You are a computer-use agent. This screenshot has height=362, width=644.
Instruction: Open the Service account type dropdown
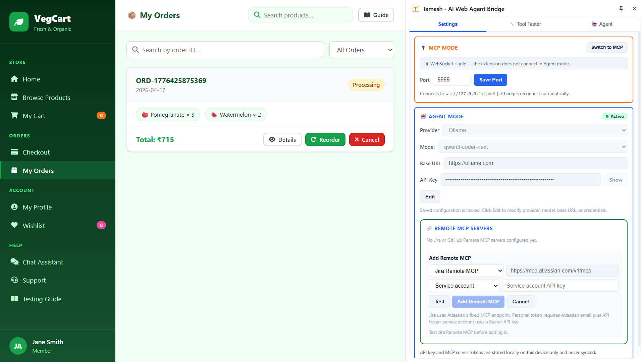click(x=464, y=286)
